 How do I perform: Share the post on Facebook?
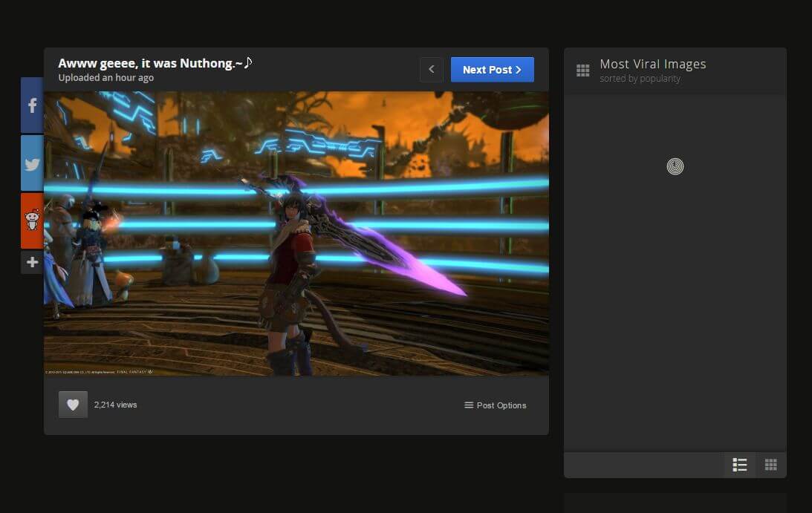[x=32, y=105]
